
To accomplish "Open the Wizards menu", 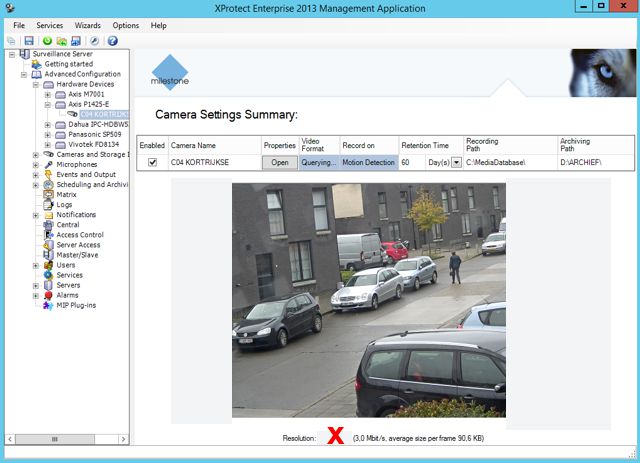I will tap(87, 25).
